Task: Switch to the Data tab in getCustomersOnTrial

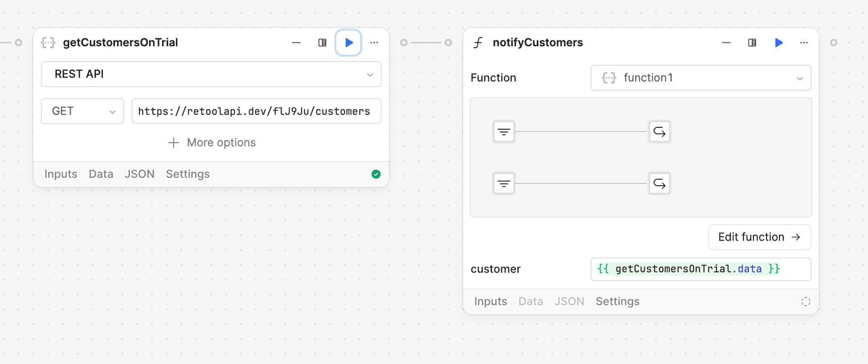Action: point(101,174)
